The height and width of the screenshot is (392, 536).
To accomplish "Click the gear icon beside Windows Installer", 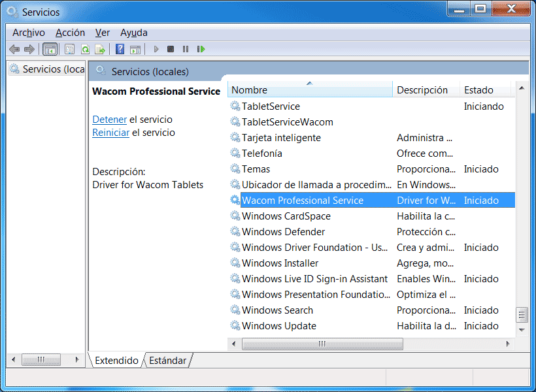I will [x=235, y=263].
